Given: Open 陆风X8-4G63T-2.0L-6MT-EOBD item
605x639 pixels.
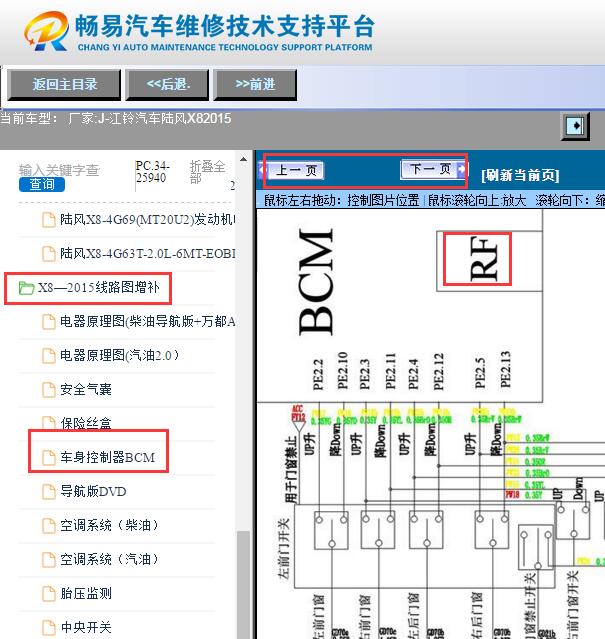Looking at the screenshot, I should click(148, 253).
